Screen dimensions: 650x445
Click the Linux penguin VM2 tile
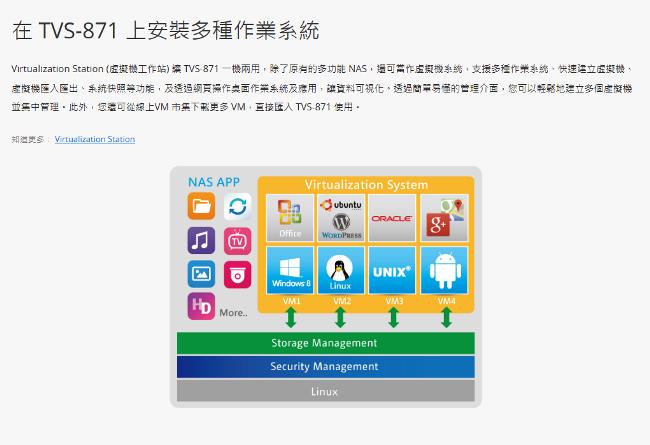(341, 270)
